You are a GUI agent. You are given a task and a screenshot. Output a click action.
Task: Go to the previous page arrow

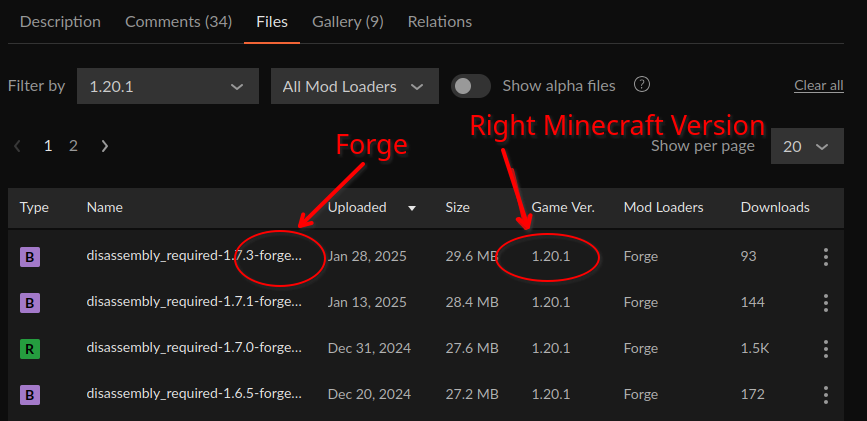click(17, 146)
